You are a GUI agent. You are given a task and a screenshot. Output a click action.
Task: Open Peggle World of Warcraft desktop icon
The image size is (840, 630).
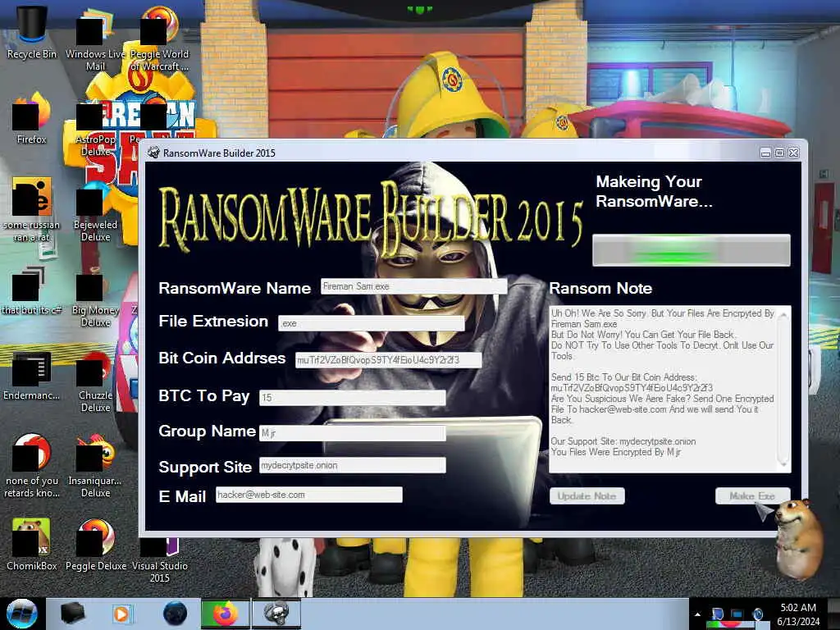pyautogui.click(x=159, y=38)
